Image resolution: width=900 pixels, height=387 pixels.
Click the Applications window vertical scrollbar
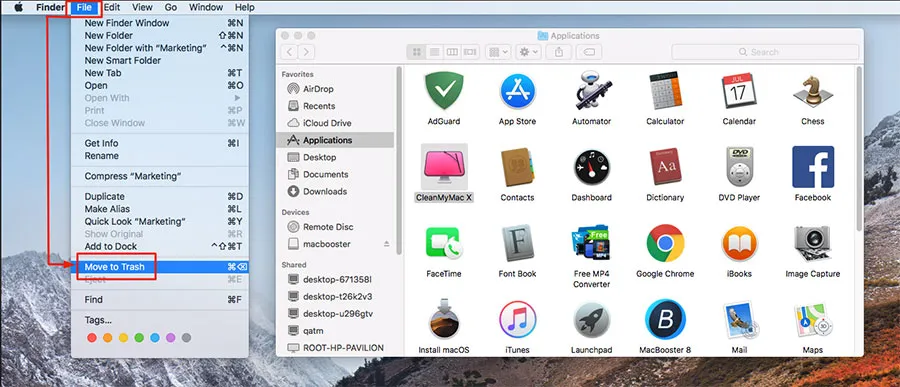coord(859,149)
